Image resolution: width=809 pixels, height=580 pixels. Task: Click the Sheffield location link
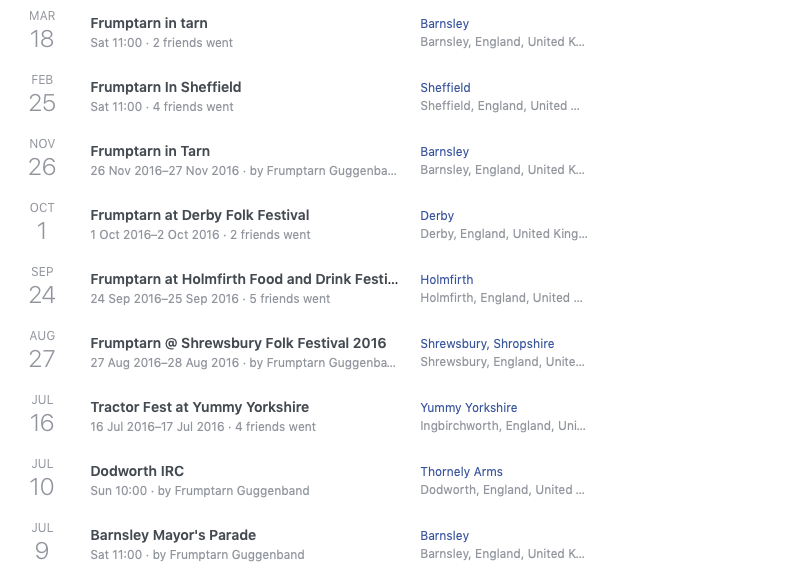(x=445, y=88)
